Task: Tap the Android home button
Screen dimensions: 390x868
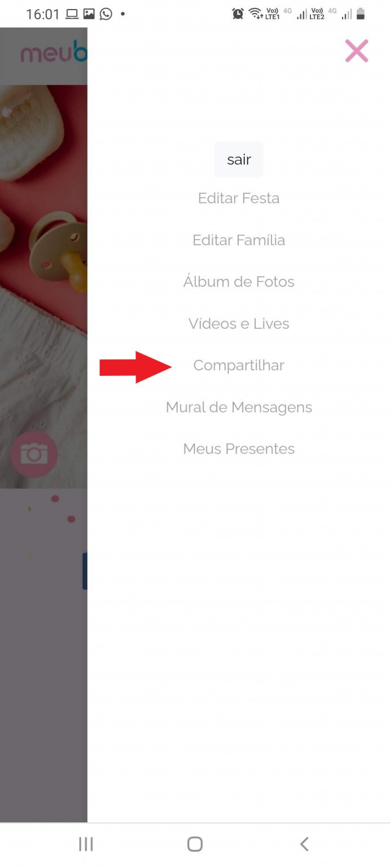Action: pyautogui.click(x=195, y=844)
